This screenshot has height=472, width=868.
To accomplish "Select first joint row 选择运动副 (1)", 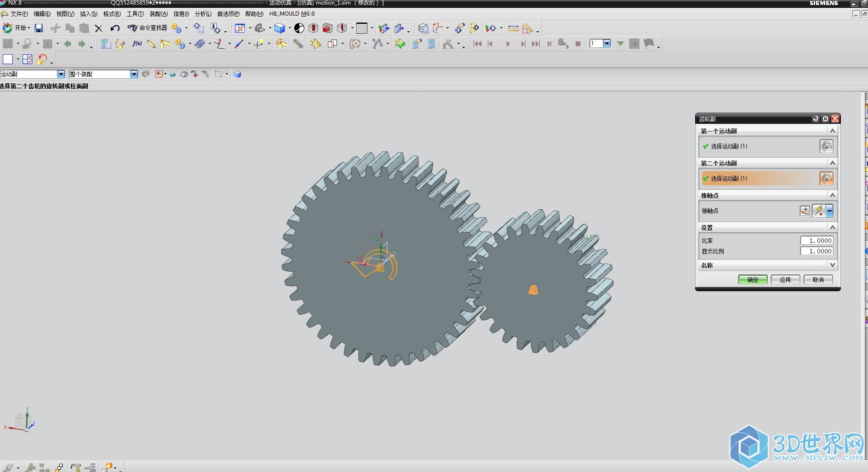I will coord(767,146).
